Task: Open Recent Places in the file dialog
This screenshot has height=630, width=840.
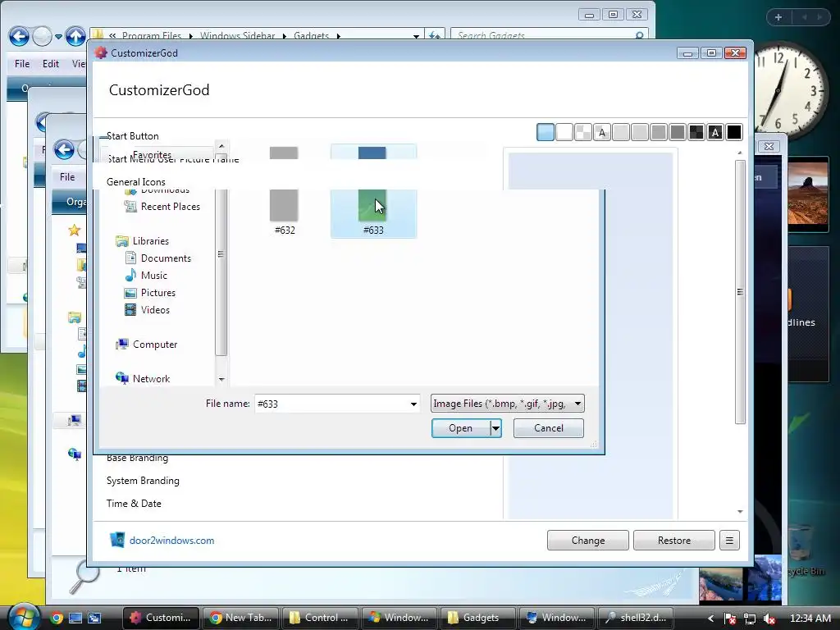Action: point(170,207)
